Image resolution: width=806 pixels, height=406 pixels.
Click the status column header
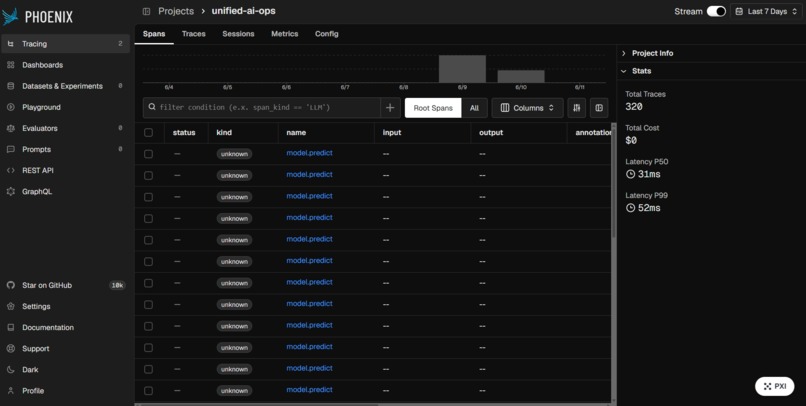[184, 133]
